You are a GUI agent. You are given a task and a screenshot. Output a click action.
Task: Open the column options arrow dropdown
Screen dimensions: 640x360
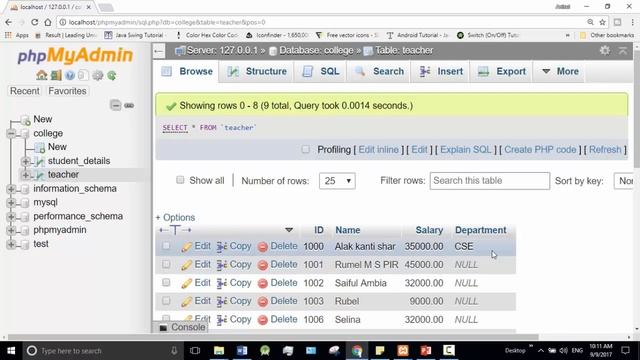point(289,230)
